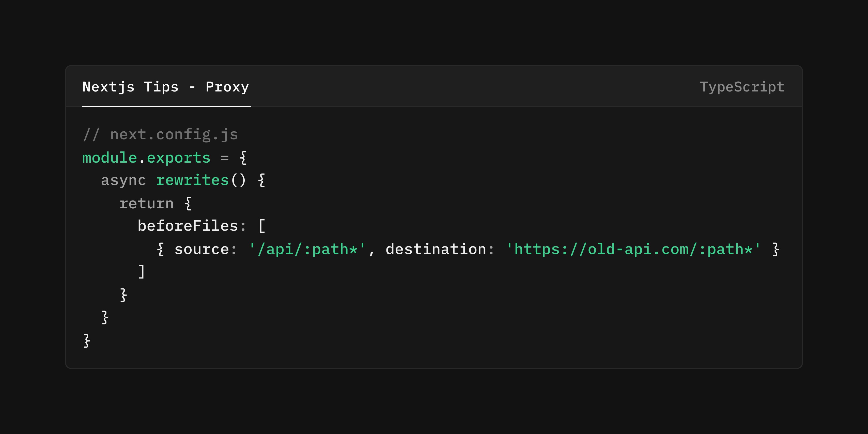This screenshot has height=434, width=868.
Task: Click the closing square bracket of beforeFiles
Action: click(x=142, y=272)
